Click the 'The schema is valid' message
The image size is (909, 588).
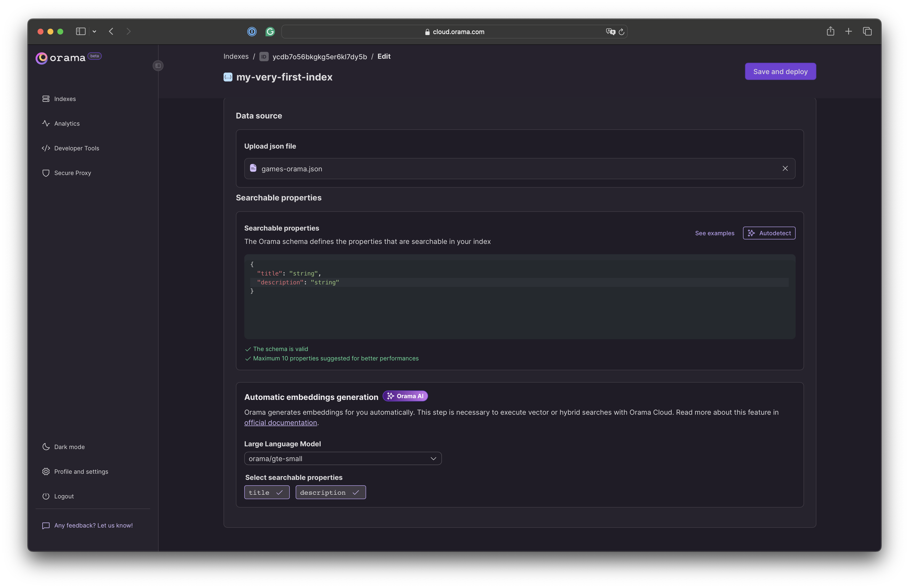[x=280, y=349]
